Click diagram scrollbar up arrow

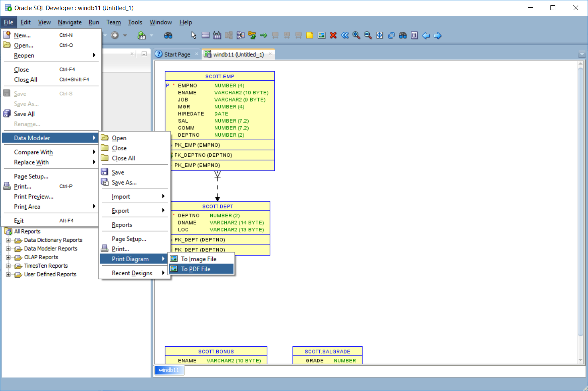click(x=581, y=64)
